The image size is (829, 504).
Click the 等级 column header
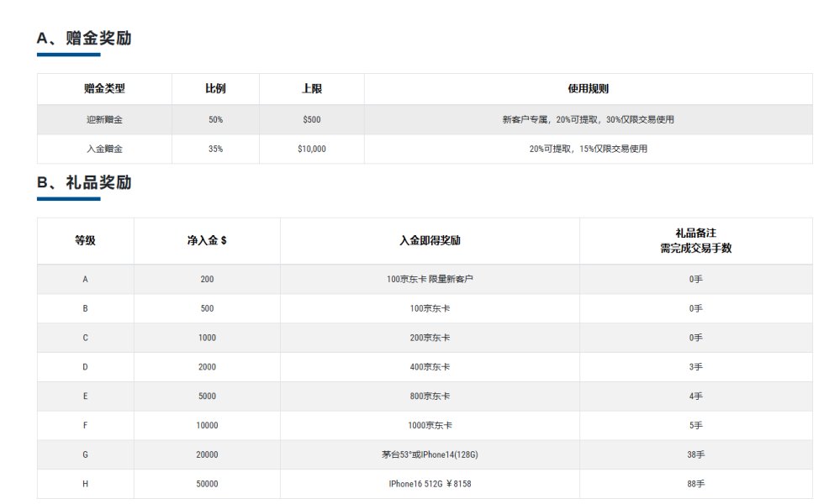(x=85, y=241)
